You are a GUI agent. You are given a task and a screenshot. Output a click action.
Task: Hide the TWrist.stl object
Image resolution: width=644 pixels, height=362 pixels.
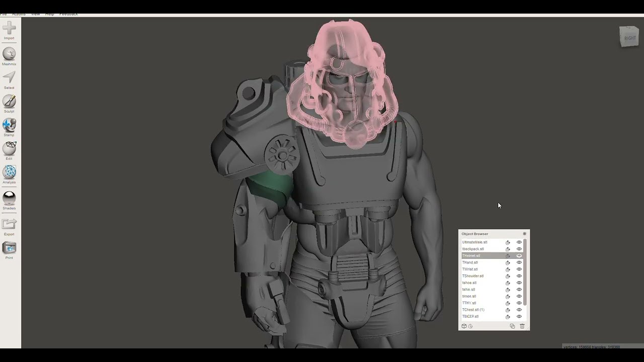[x=519, y=269]
